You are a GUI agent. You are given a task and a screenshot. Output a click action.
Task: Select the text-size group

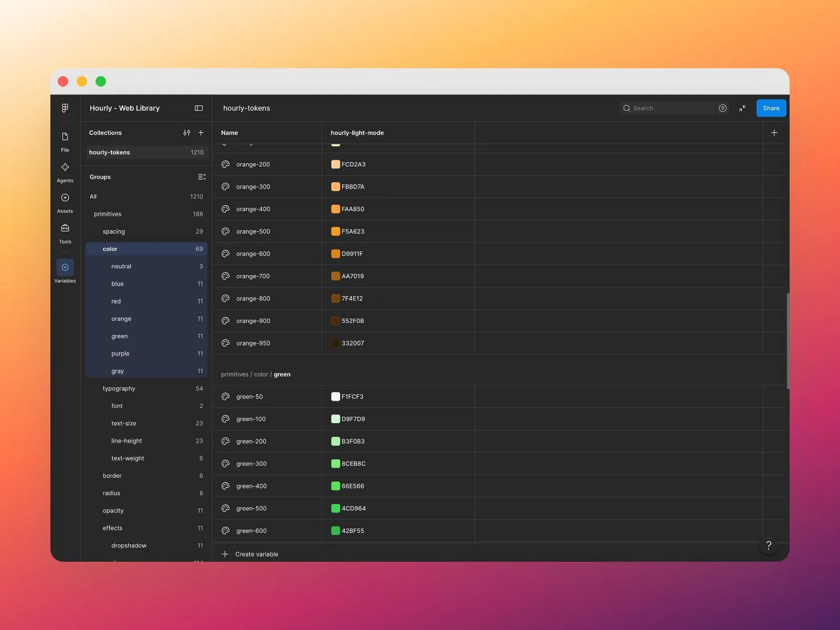click(146, 423)
